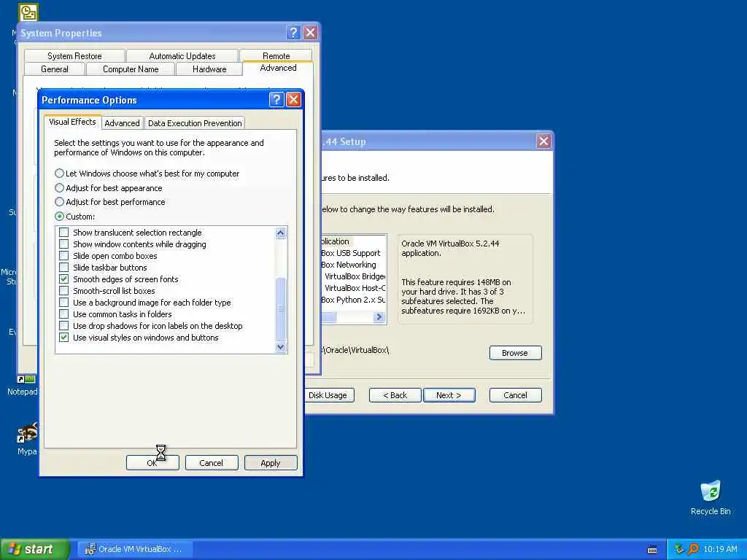Click the desktop icon above System Properties
This screenshot has width=747, height=560.
click(28, 12)
